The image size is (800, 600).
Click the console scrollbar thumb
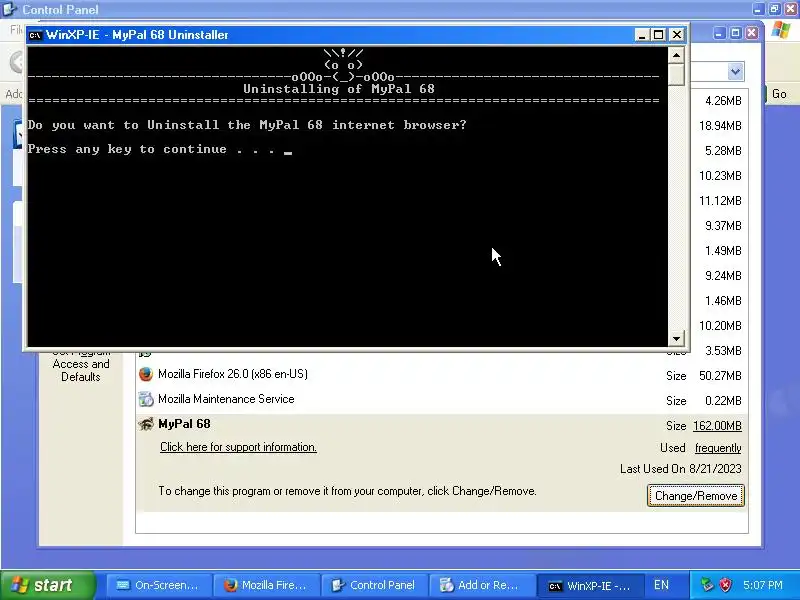click(x=676, y=74)
